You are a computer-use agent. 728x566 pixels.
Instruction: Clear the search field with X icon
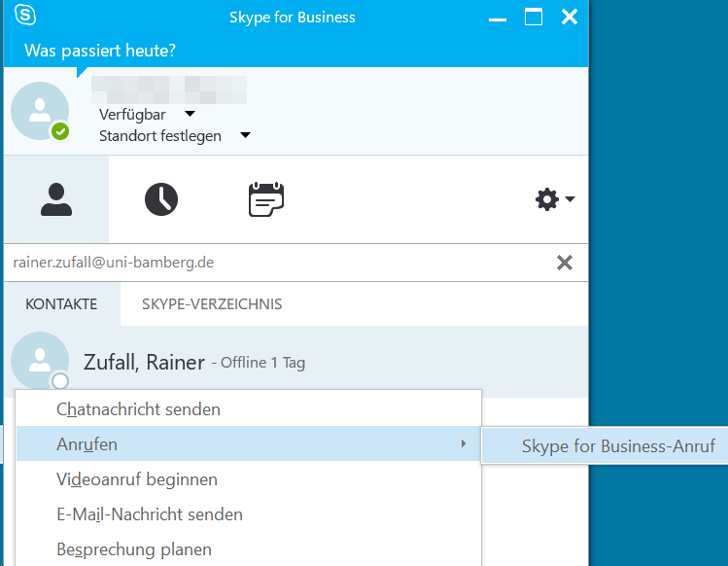[565, 263]
